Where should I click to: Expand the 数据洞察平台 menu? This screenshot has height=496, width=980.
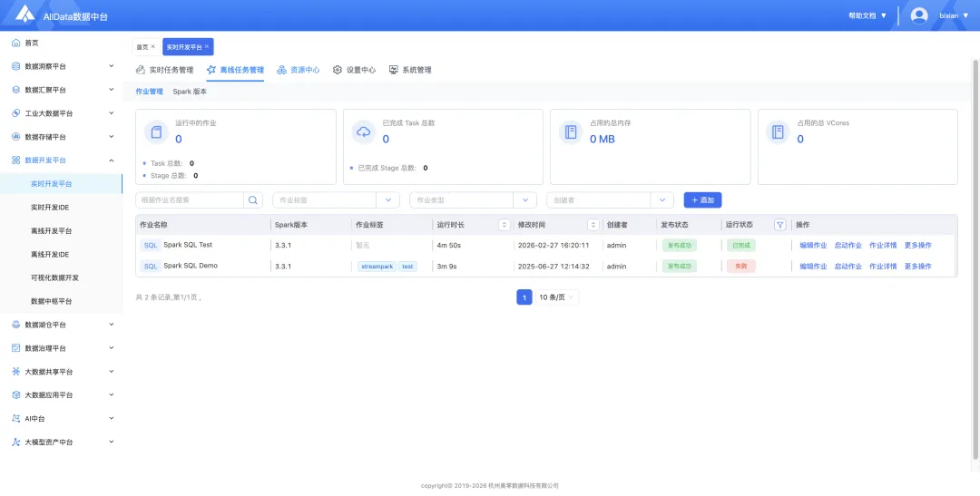click(x=112, y=66)
